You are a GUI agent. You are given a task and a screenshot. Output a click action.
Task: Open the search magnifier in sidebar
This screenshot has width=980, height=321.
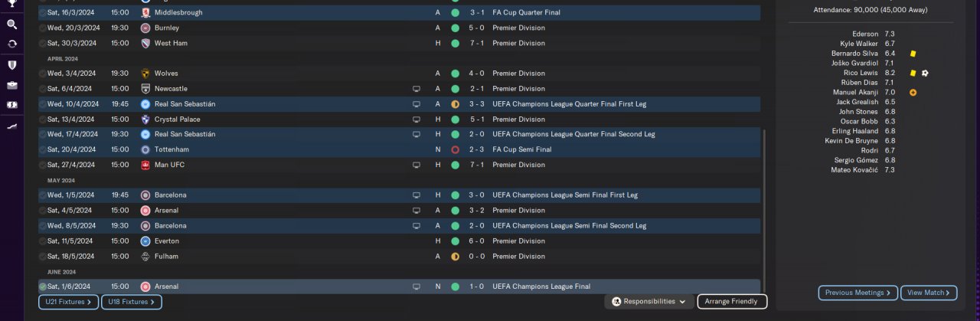(11, 25)
